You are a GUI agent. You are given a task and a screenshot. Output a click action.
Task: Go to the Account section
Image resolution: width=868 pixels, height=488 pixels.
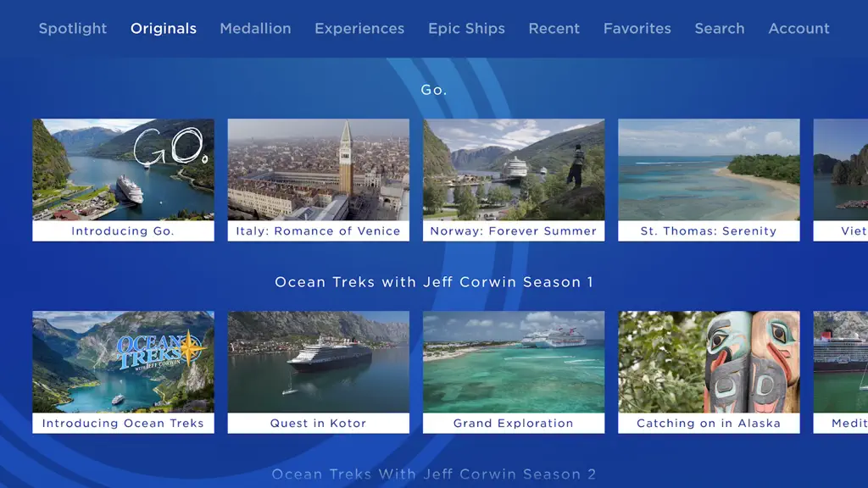pos(798,29)
